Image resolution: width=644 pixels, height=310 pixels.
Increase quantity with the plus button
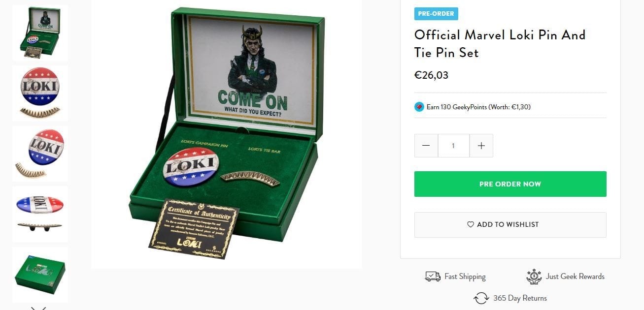click(x=481, y=146)
